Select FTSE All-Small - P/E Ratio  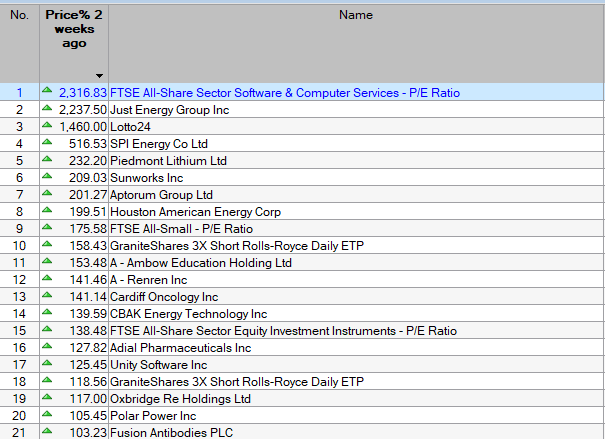(x=181, y=228)
